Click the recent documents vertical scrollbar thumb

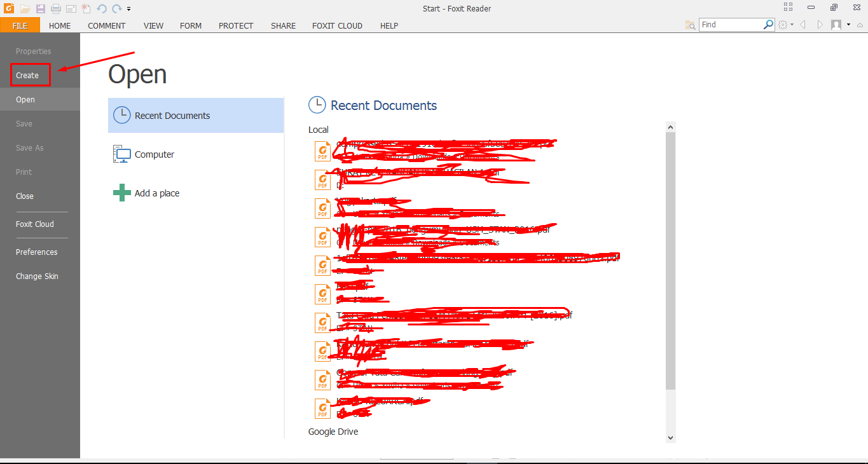pos(670,261)
